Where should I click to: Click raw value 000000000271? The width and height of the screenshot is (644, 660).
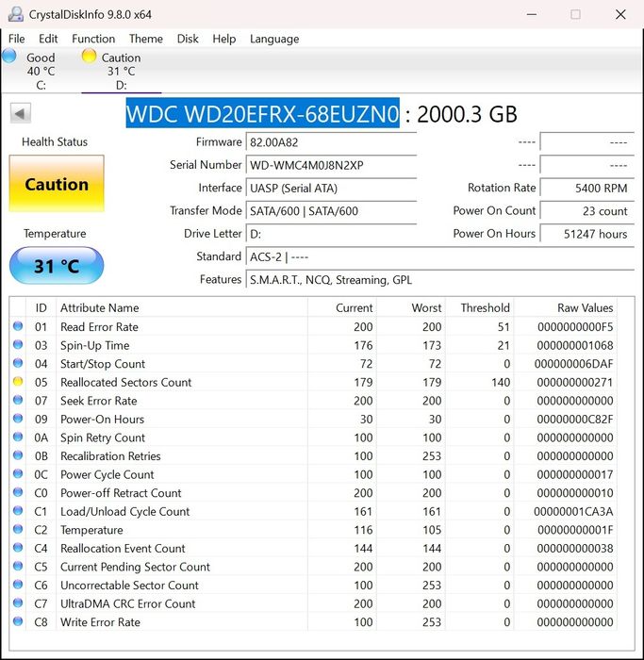coord(575,382)
